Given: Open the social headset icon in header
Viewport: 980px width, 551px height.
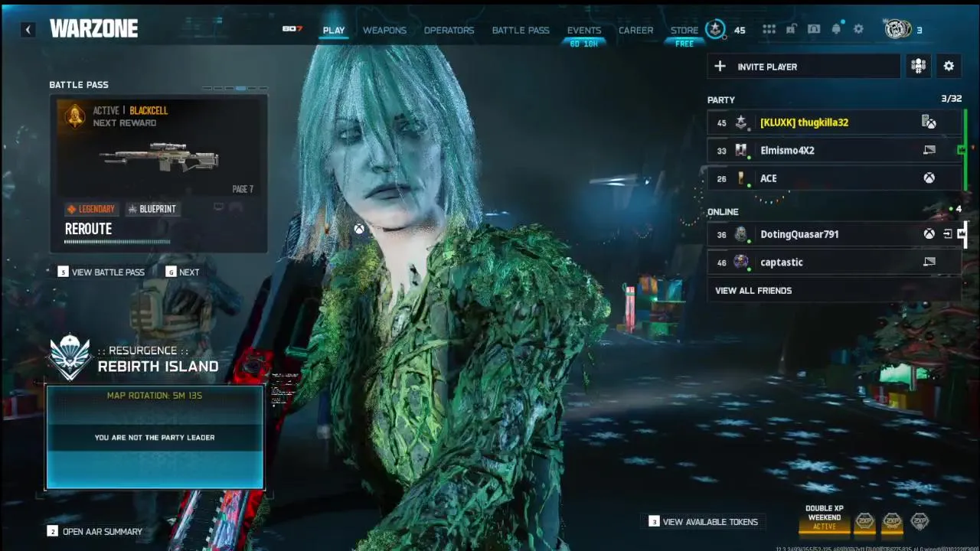Looking at the screenshot, I should (814, 29).
